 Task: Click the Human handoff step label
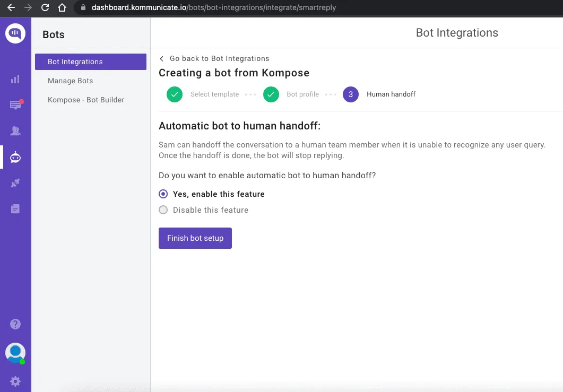point(391,94)
